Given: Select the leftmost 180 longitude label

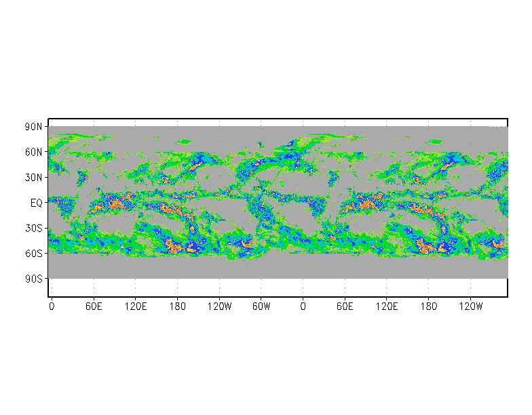Looking at the screenshot, I should pos(178,307).
